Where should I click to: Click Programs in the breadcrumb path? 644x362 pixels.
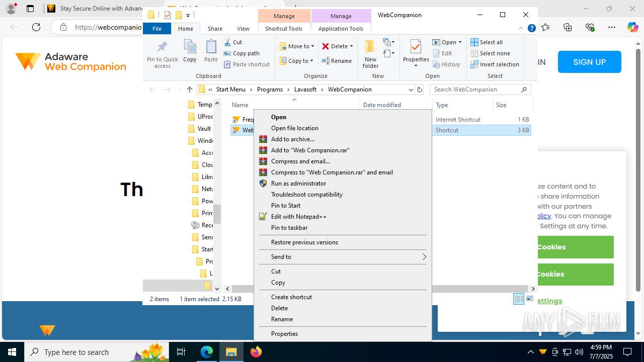[270, 89]
